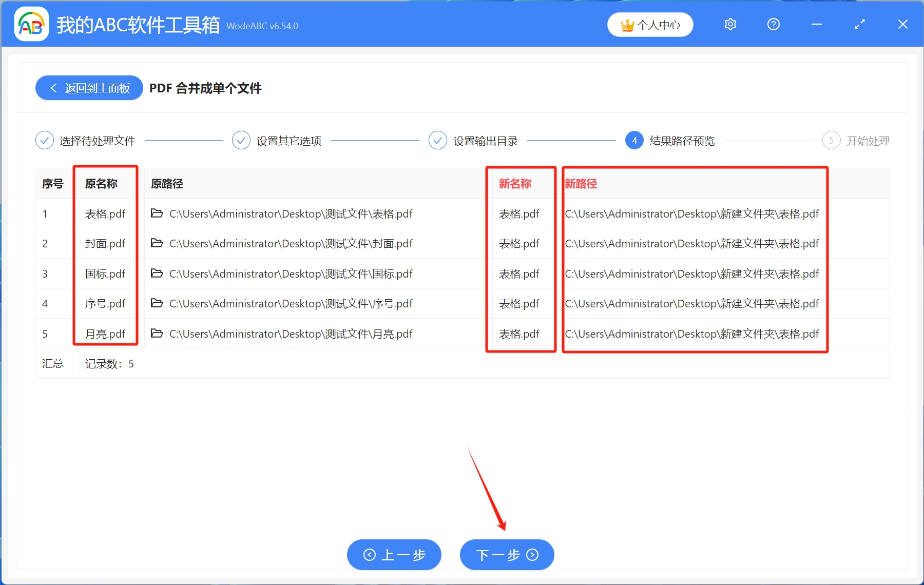Click the crown icon inside 个人中心 button

627,24
